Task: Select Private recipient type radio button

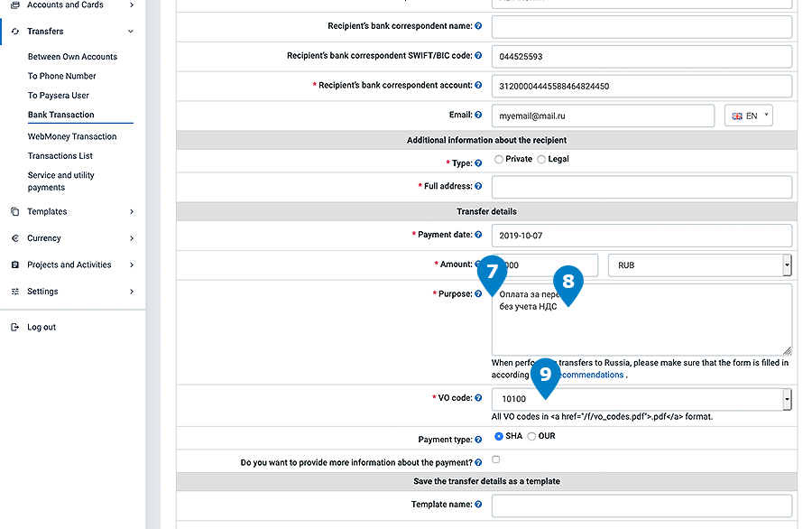Action: (x=499, y=160)
